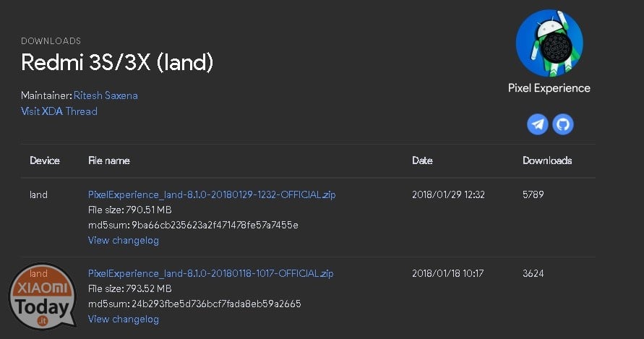Image resolution: width=644 pixels, height=339 pixels.
Task: Select md5sum text of the first build
Action: [193, 226]
